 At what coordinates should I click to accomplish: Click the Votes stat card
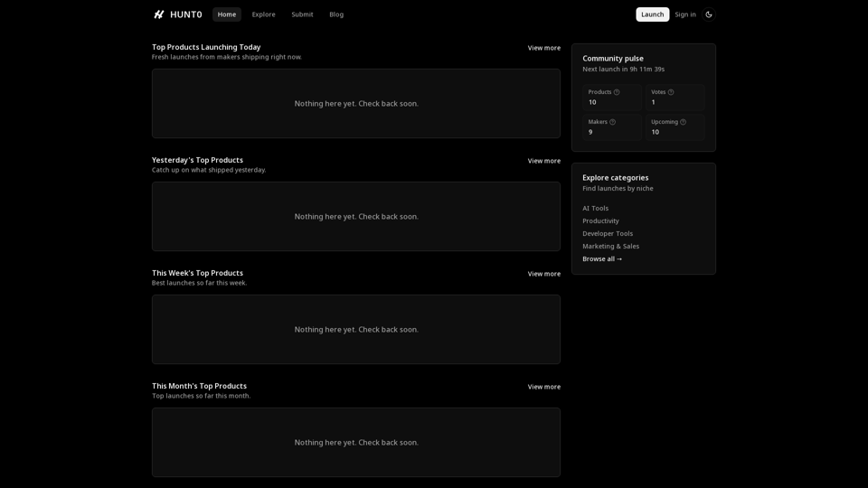675,98
